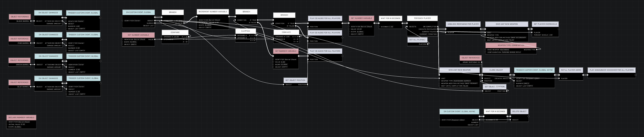Open Configuration Purging Shock Rifle dropdown
The height and width of the screenshot is (137, 644).
point(511,52)
